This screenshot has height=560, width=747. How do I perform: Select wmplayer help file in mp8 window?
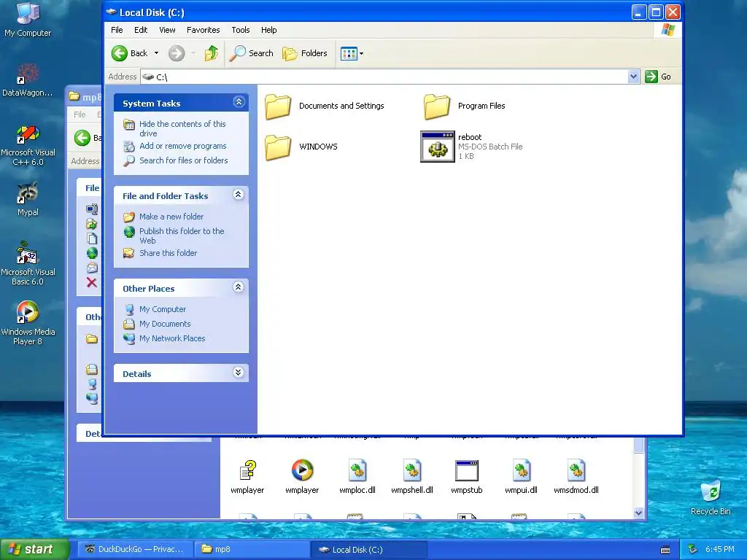point(247,470)
